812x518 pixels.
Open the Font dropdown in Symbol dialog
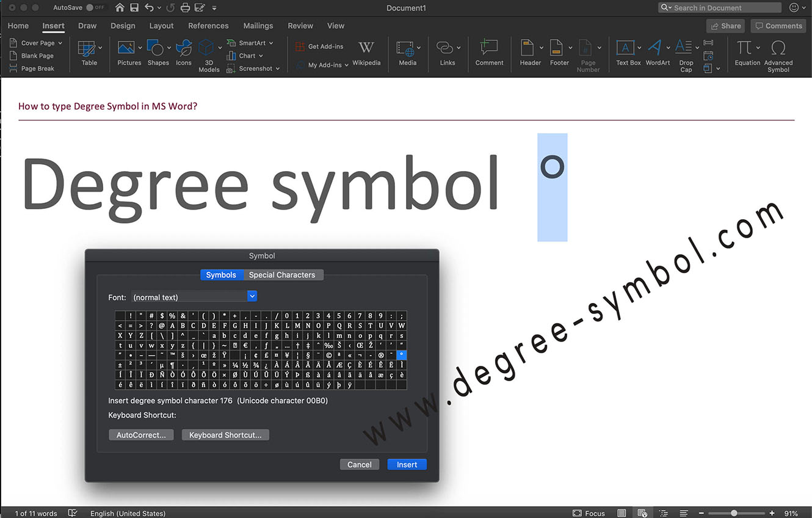coord(252,296)
